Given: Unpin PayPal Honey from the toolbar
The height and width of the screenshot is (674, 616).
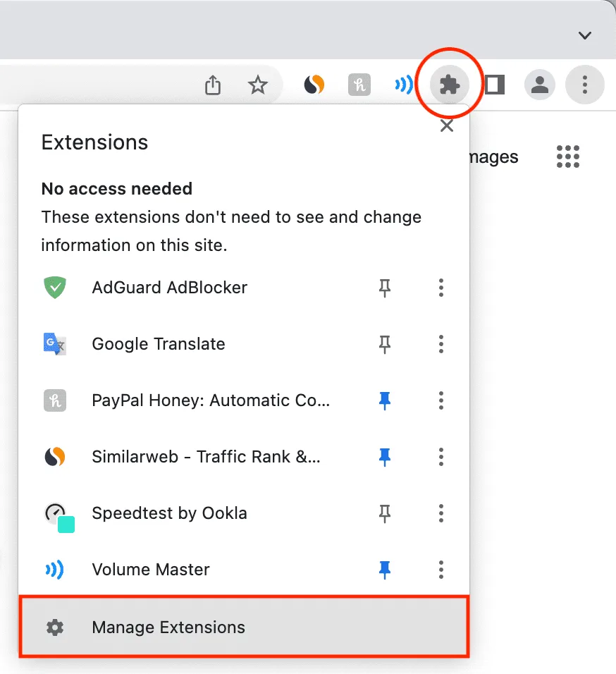Looking at the screenshot, I should click(x=384, y=400).
